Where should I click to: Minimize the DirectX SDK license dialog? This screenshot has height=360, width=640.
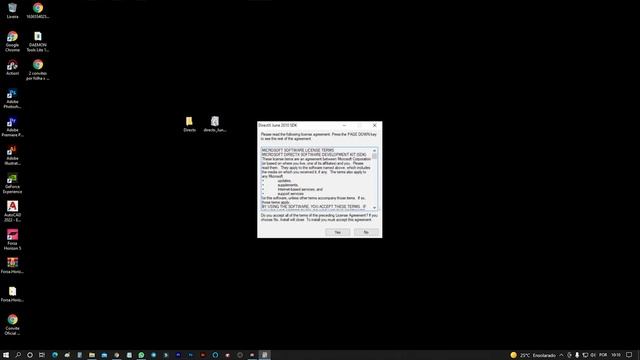(344, 125)
